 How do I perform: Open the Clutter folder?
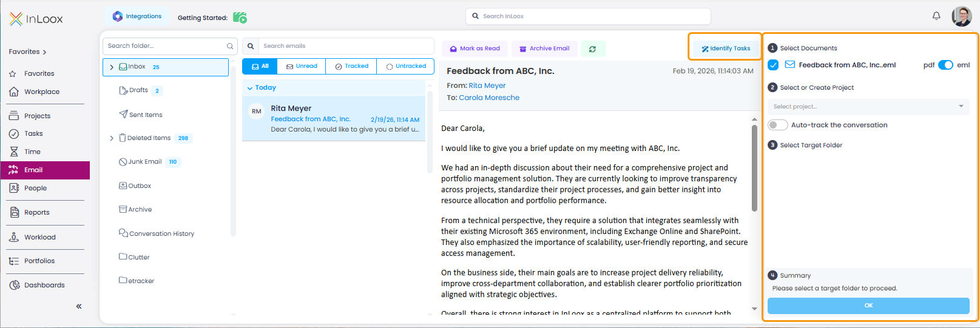click(134, 257)
